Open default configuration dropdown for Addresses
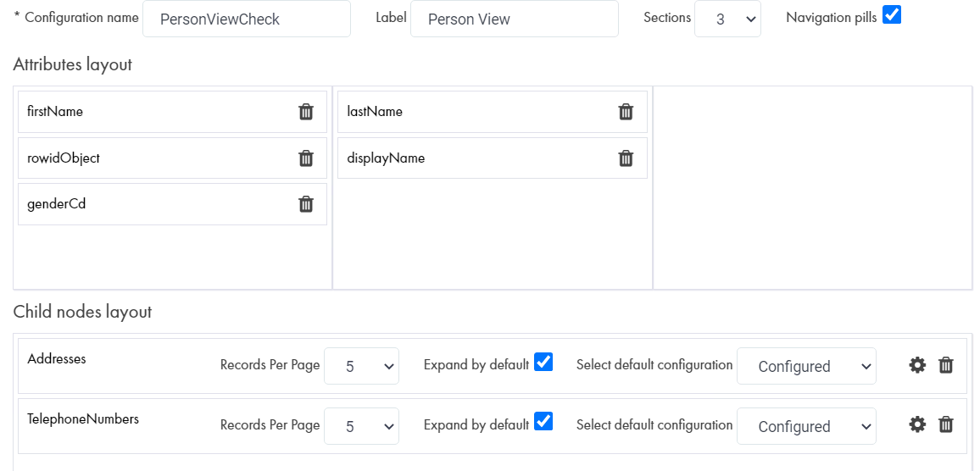The height and width of the screenshot is (471, 980). pos(806,366)
